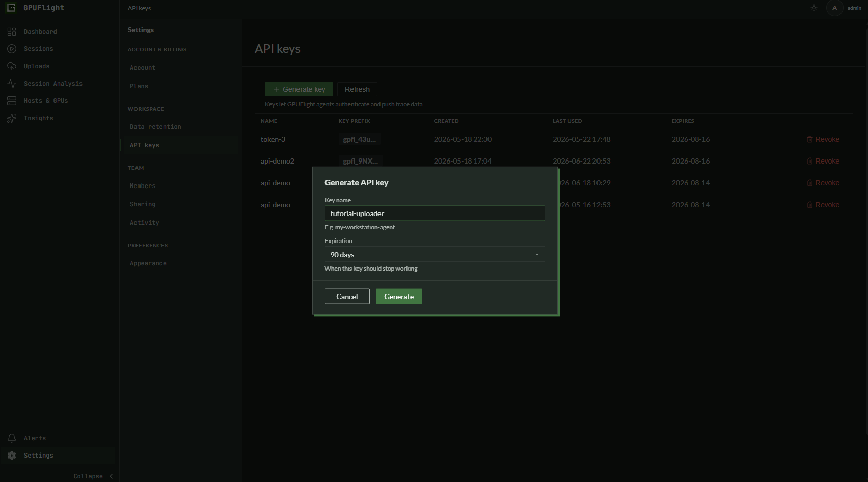Click trash icon to revoke api-demo2
Image resolution: width=868 pixels, height=482 pixels.
coord(810,161)
